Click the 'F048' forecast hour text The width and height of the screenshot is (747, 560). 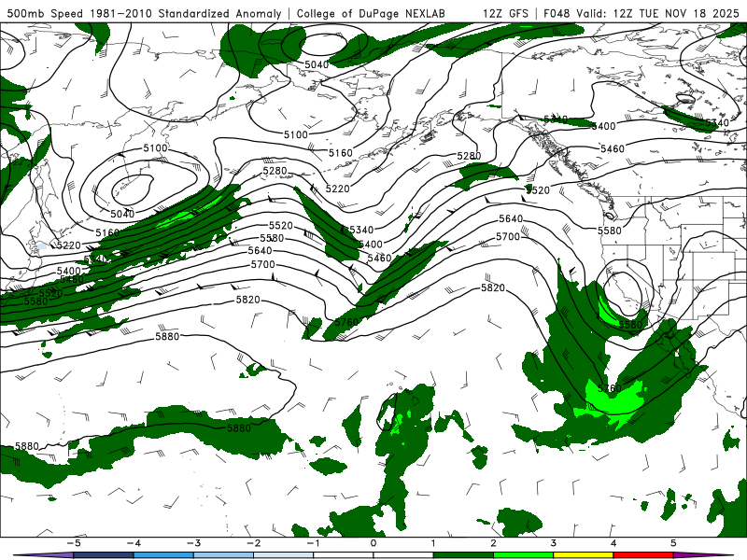pyautogui.click(x=556, y=13)
